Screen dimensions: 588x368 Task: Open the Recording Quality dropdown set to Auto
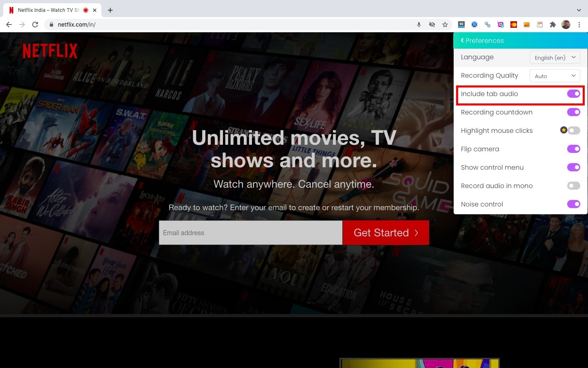pyautogui.click(x=555, y=76)
